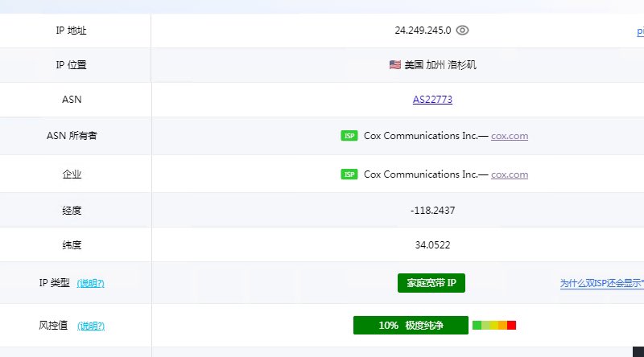Viewport: 644px width, 357px height.
Task: Click Cox Communications Inc. text in ASN 所有者 row
Action: tap(421, 136)
